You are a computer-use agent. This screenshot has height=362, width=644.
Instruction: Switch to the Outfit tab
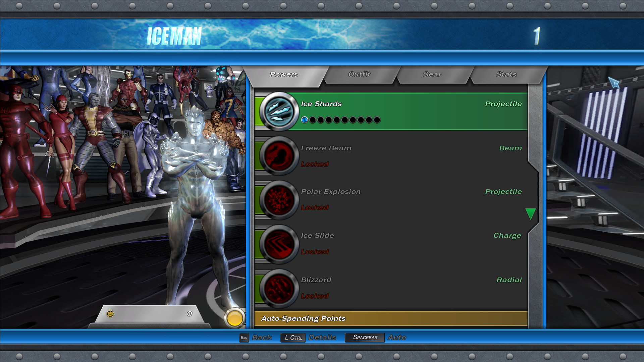pos(360,74)
